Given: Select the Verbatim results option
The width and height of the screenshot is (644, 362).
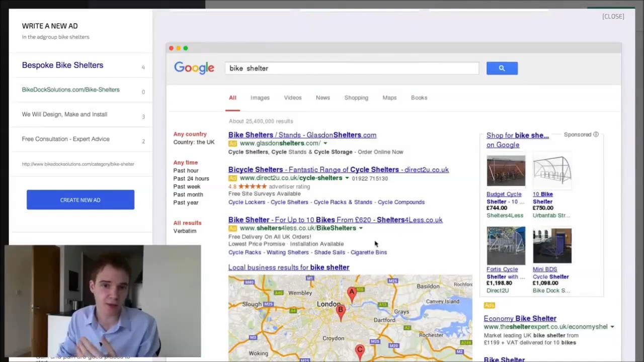Looking at the screenshot, I should 185,231.
